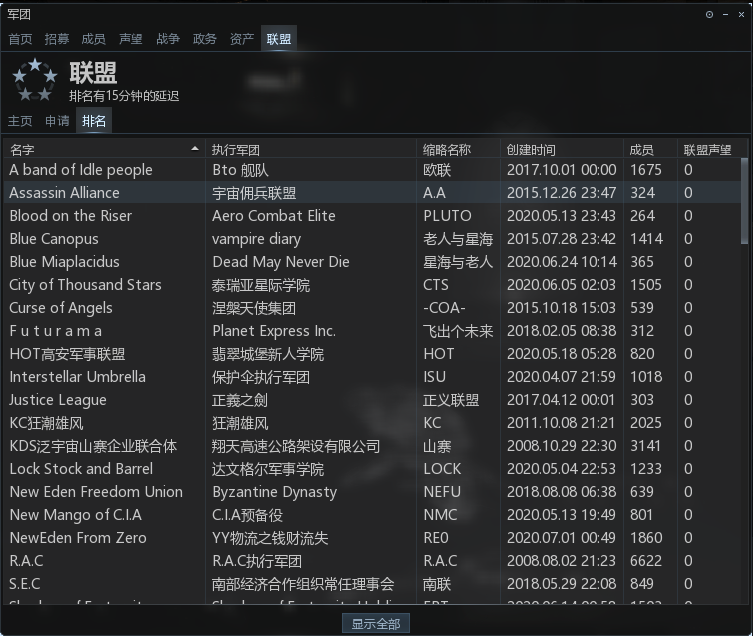753x636 pixels.
Task: Minimize the 军团 window
Action: pos(725,15)
